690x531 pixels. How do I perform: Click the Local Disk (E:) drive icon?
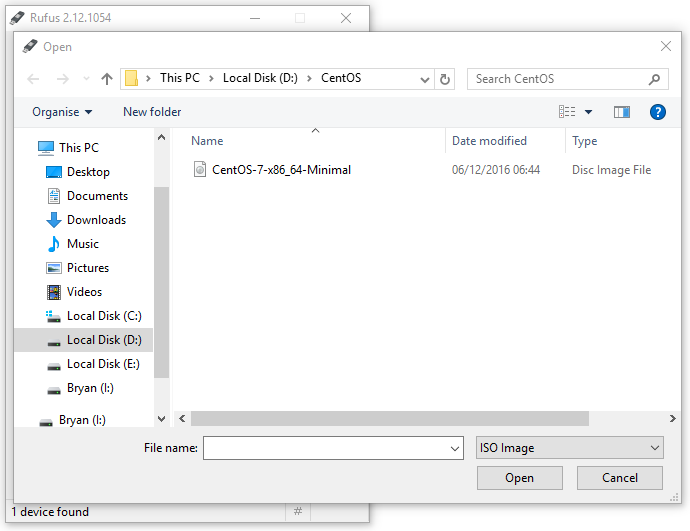54,366
